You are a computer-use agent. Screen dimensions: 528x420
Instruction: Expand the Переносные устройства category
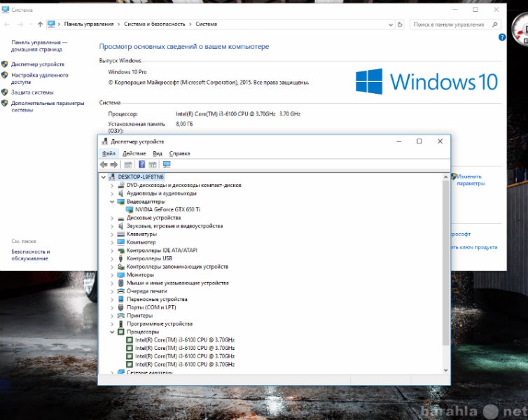click(112, 299)
